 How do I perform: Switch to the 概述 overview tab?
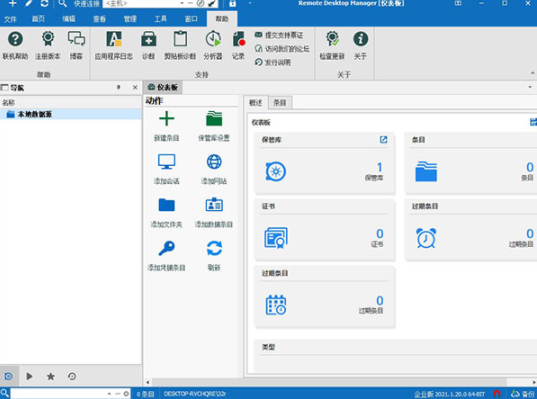(x=255, y=102)
